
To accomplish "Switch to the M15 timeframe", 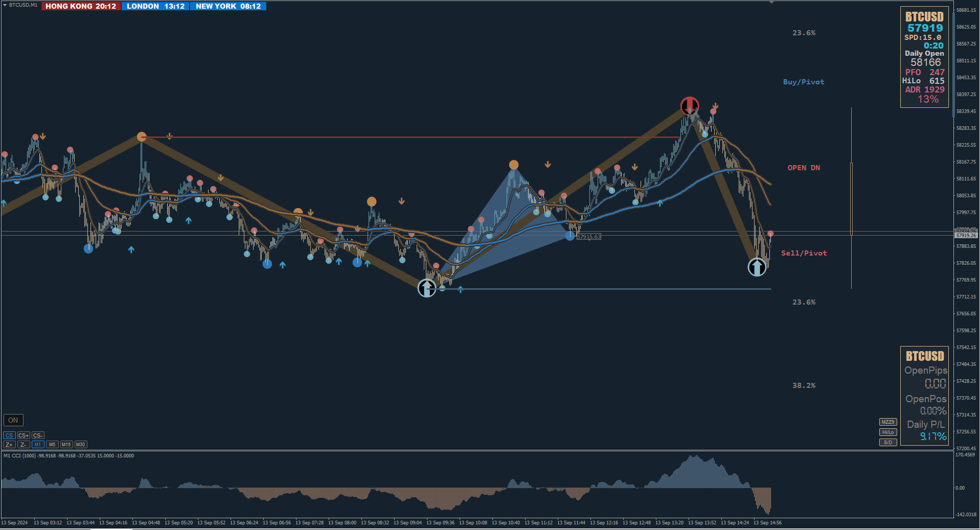I will coord(66,445).
